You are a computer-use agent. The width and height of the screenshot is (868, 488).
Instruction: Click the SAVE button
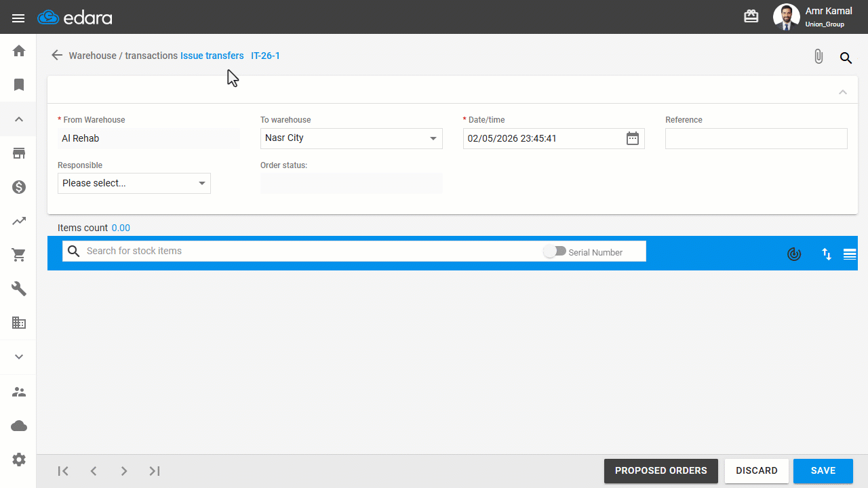click(x=823, y=471)
